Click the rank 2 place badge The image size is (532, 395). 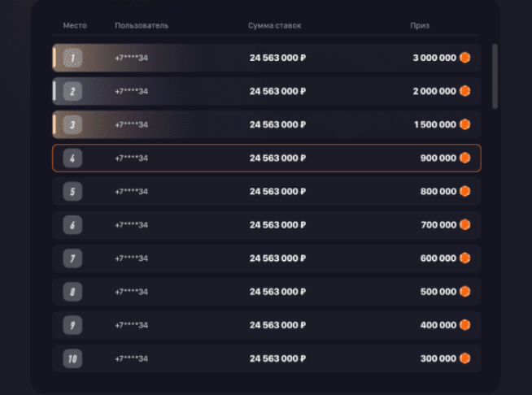pos(72,91)
